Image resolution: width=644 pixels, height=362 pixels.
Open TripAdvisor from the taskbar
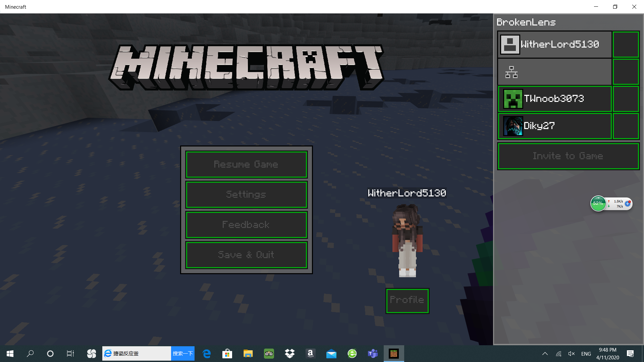point(269,354)
